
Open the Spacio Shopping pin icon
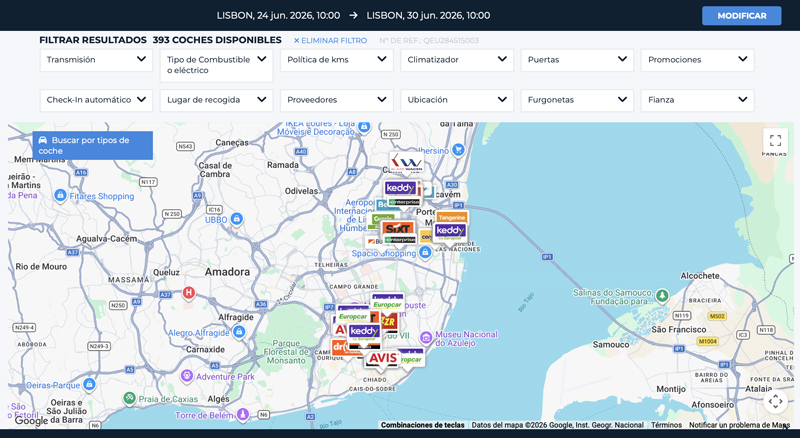point(425,252)
